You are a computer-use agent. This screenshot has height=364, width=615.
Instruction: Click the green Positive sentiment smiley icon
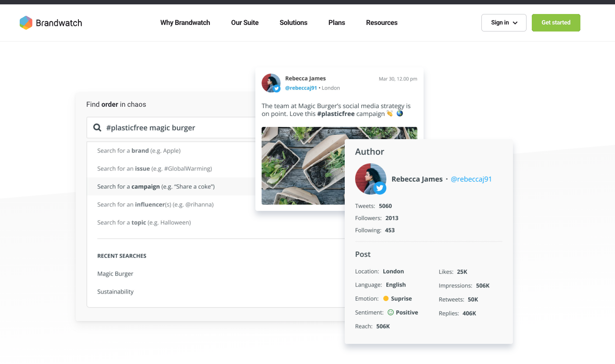click(391, 312)
